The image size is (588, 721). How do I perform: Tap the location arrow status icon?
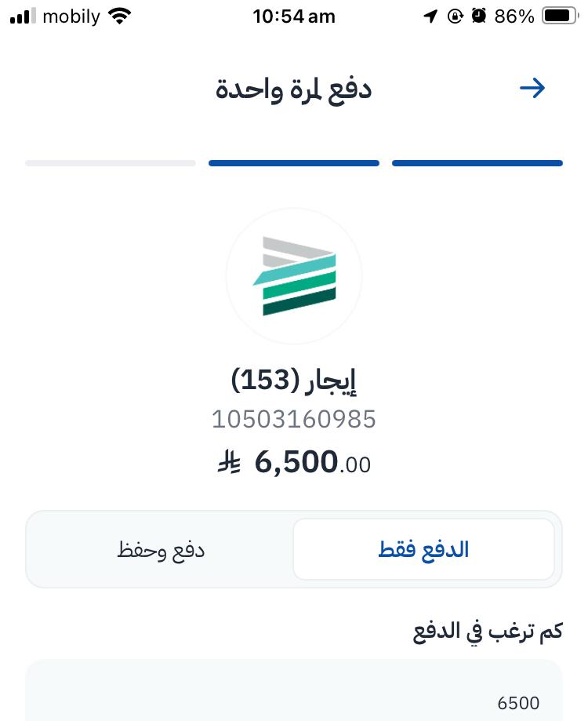click(430, 16)
